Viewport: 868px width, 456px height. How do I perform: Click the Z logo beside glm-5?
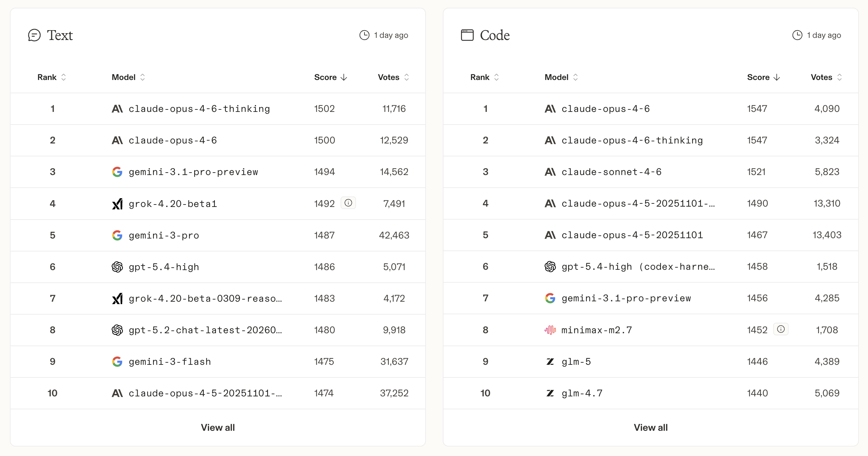[550, 362]
